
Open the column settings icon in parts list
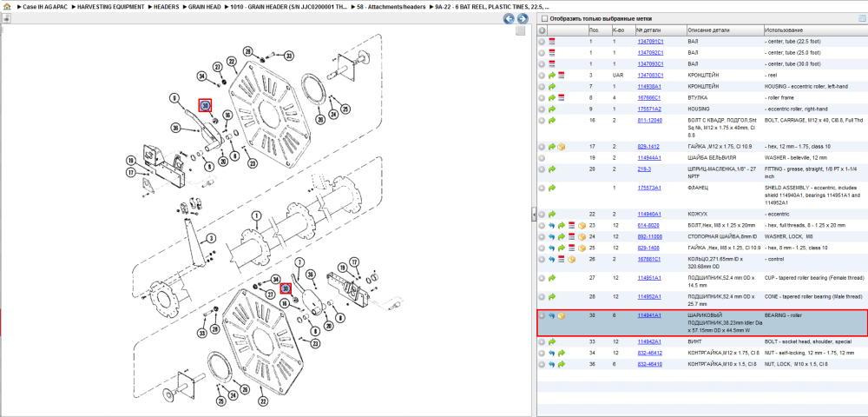pyautogui.click(x=861, y=18)
